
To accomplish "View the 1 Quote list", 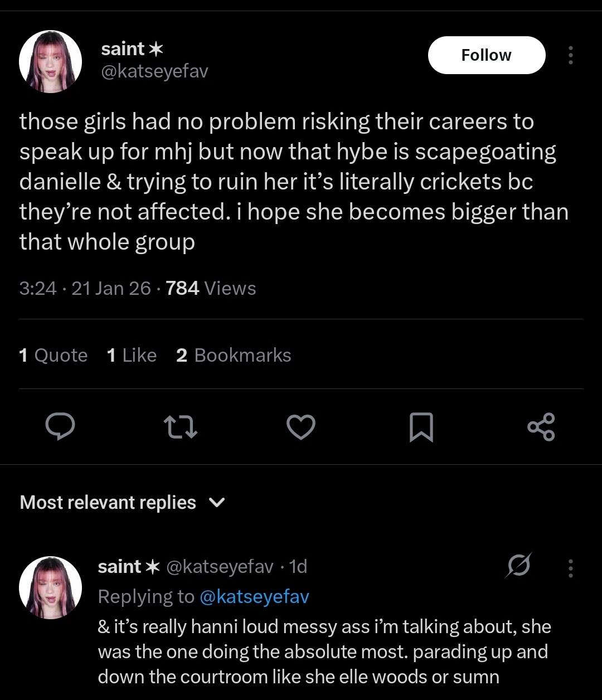I will click(x=54, y=355).
